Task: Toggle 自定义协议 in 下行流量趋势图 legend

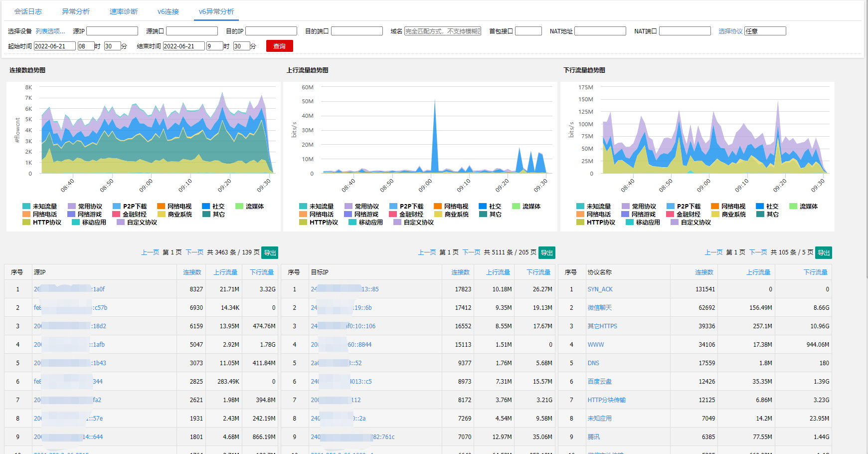Action: pyautogui.click(x=691, y=222)
